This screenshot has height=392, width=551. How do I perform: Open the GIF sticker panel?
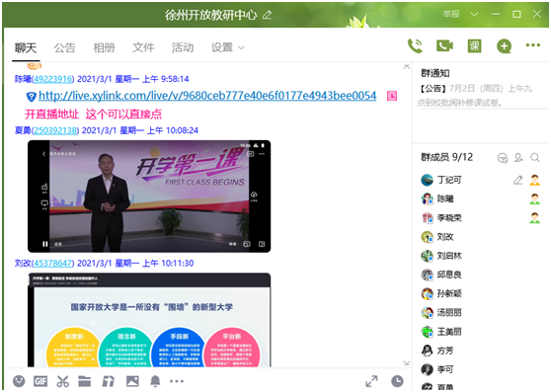pyautogui.click(x=40, y=381)
